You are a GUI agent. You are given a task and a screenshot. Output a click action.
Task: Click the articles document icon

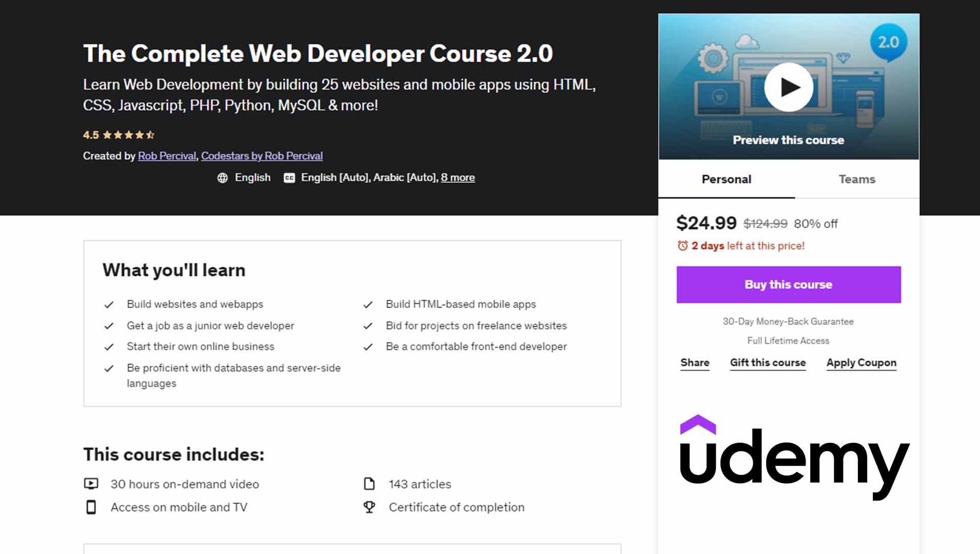coord(369,484)
